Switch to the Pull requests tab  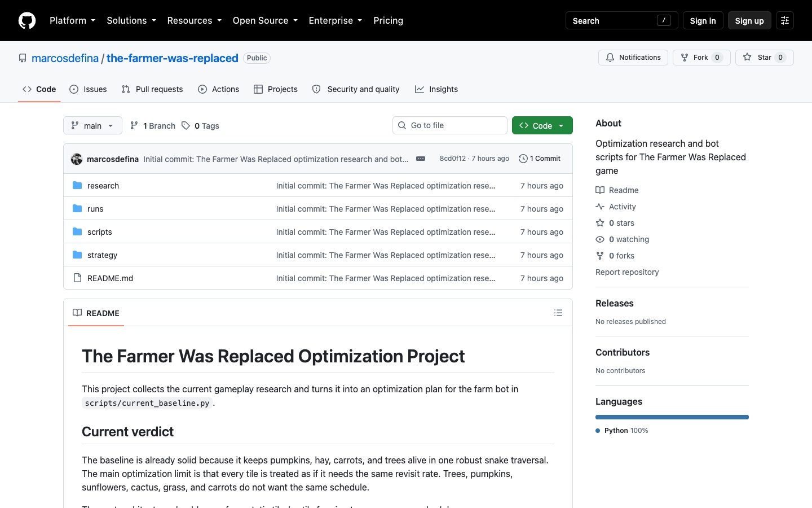click(152, 89)
